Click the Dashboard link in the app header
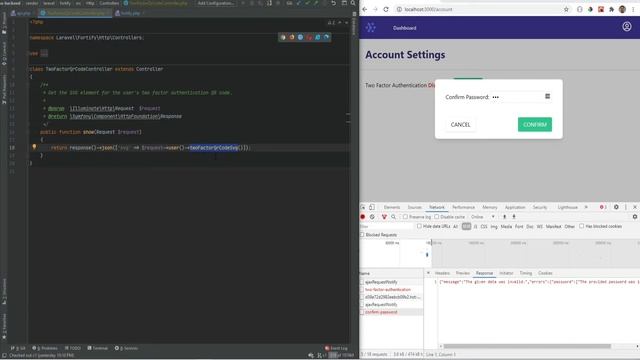The image size is (640, 360). [404, 28]
